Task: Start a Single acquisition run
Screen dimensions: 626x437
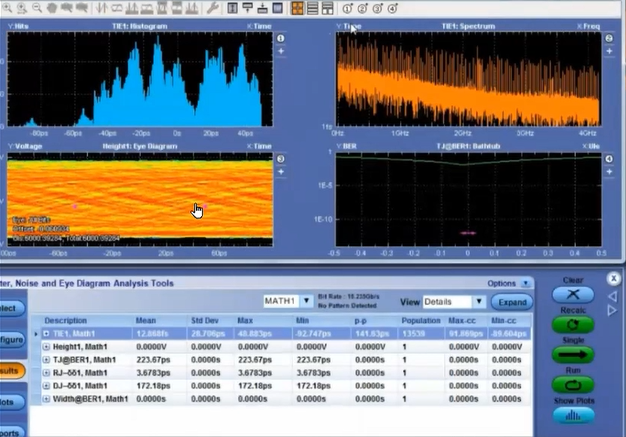Action: click(x=572, y=355)
